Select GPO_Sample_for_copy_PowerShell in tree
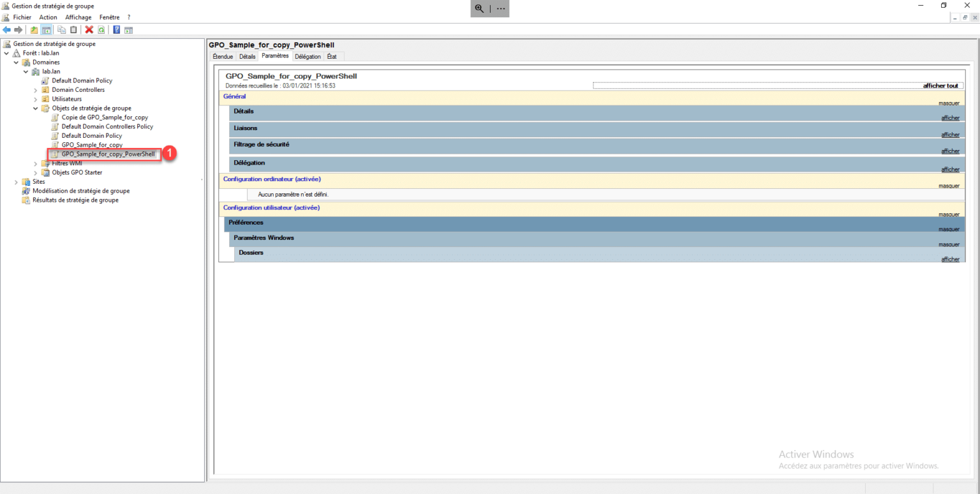 coord(108,154)
